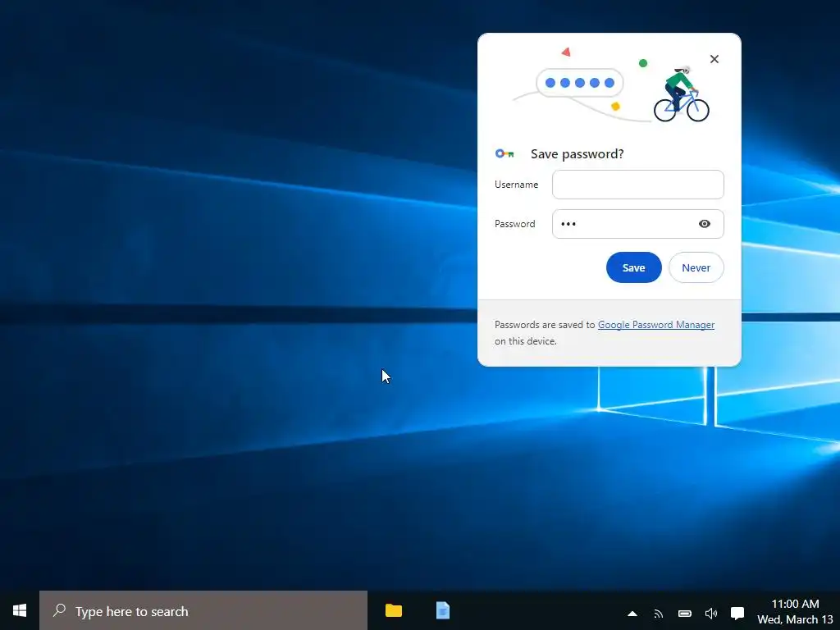Viewport: 840px width, 630px height.
Task: Click the 'Wed, March 13' date text
Action: click(795, 620)
